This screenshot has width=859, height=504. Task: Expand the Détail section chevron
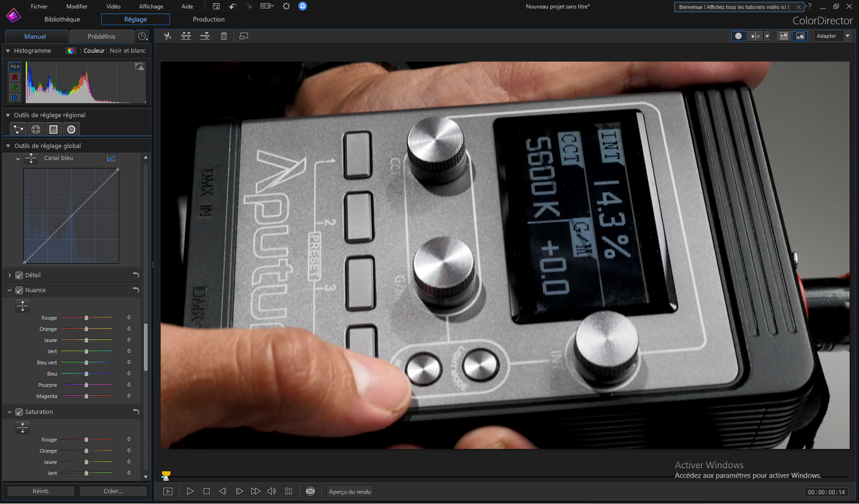coord(9,275)
